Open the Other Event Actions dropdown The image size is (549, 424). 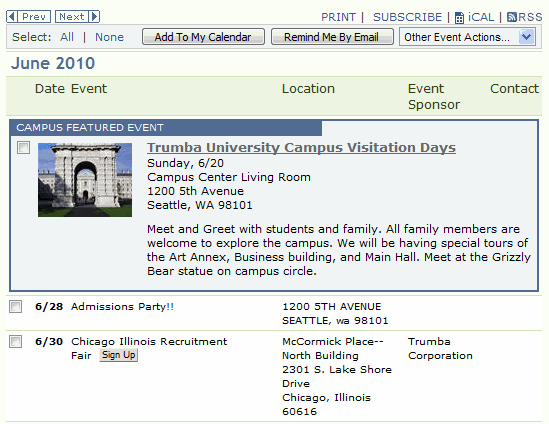click(467, 37)
